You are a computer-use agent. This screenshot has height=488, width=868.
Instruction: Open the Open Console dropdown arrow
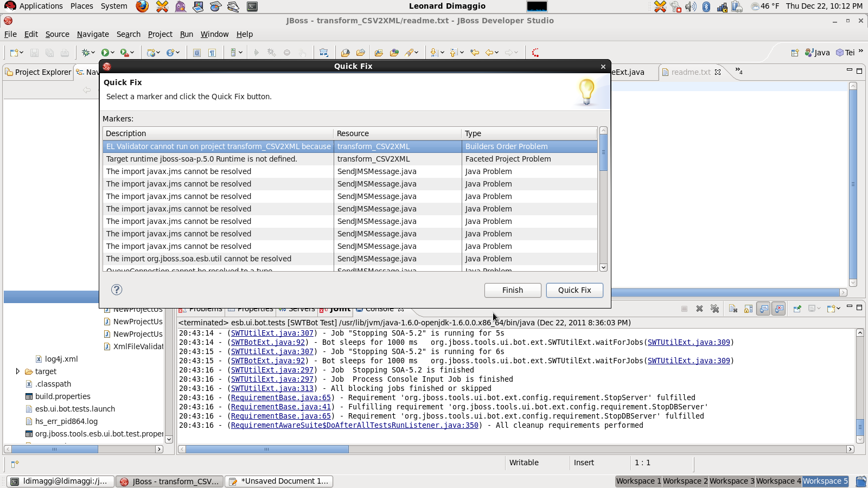click(x=839, y=309)
